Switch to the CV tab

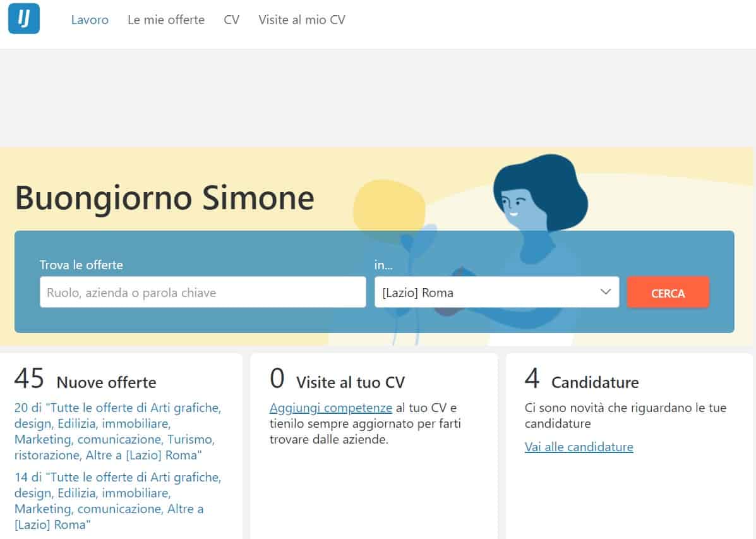click(231, 20)
